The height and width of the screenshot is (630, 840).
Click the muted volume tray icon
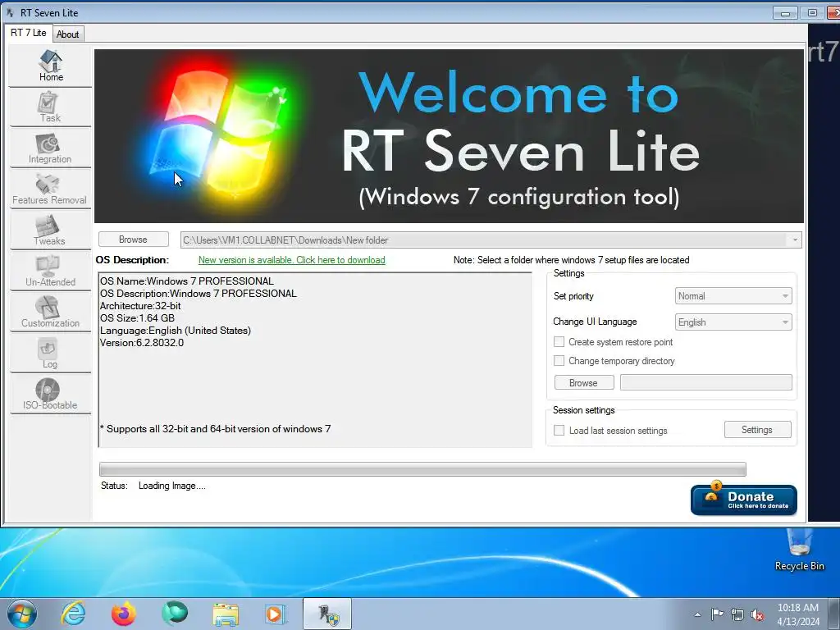(x=757, y=614)
